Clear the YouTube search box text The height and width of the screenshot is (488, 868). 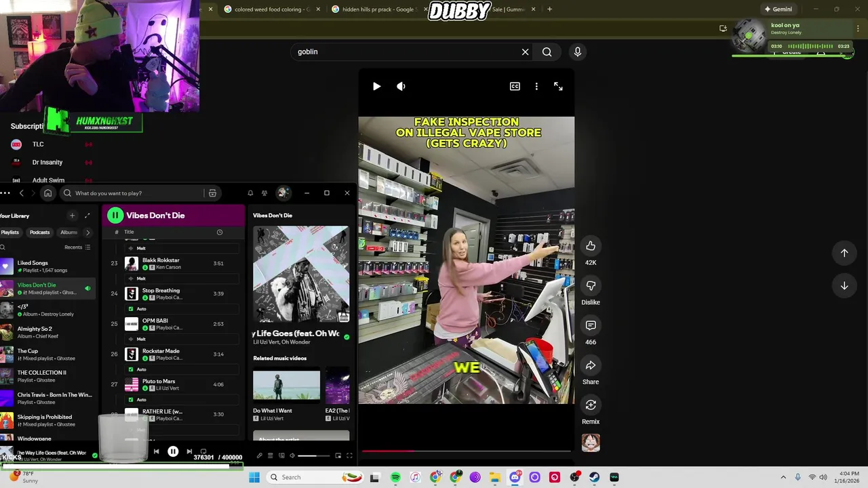pyautogui.click(x=525, y=52)
